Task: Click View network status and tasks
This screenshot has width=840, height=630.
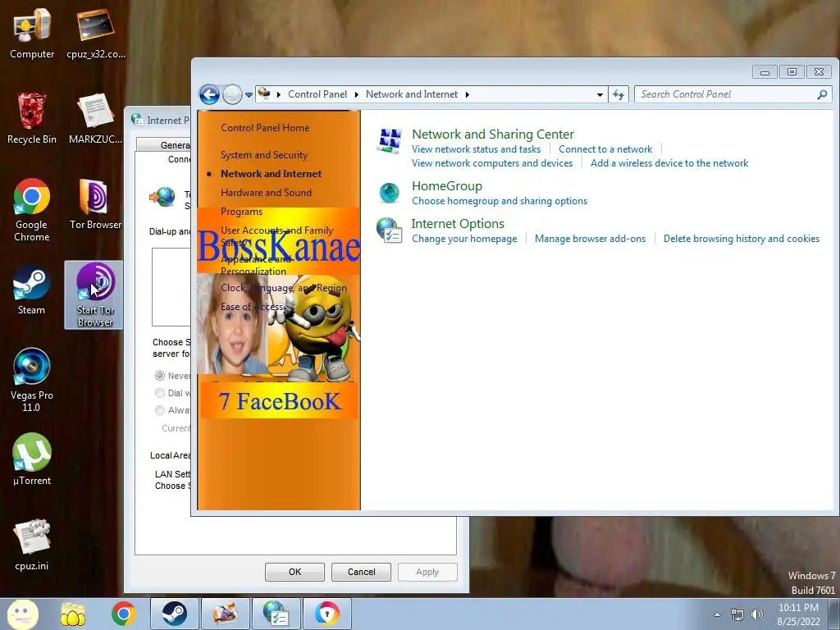Action: point(477,149)
